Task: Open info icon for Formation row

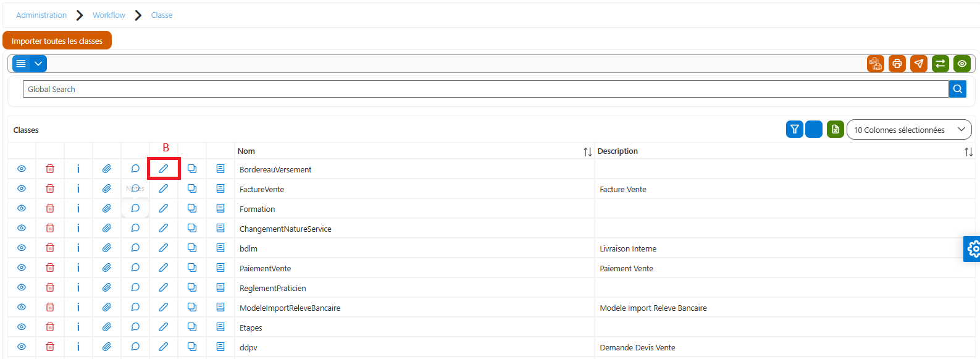Action: (78, 208)
